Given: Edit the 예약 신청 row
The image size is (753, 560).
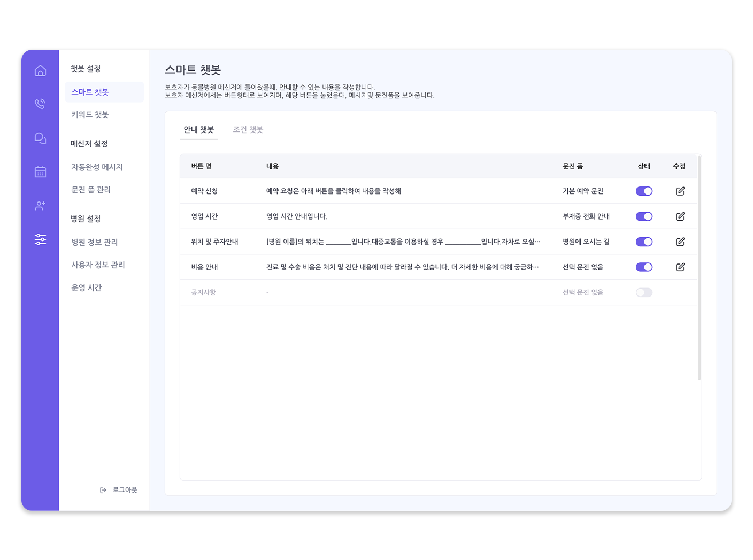Looking at the screenshot, I should click(x=680, y=191).
